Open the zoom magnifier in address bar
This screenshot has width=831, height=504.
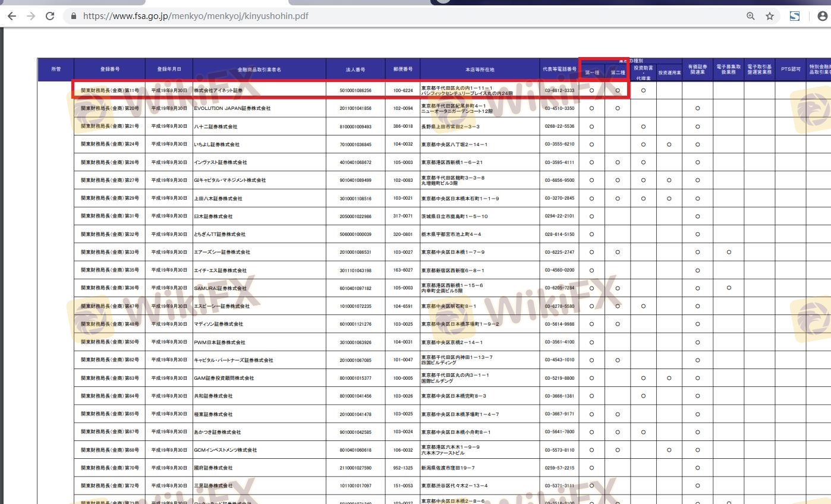751,17
